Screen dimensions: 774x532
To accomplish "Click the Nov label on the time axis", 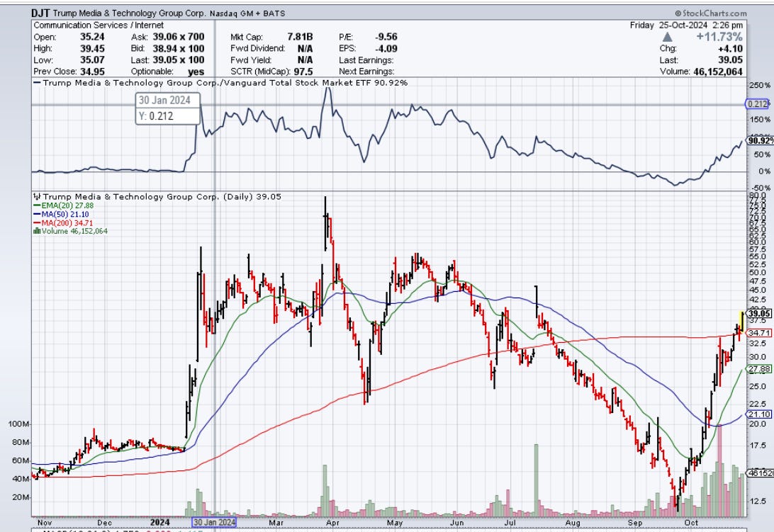I will pos(45,523).
